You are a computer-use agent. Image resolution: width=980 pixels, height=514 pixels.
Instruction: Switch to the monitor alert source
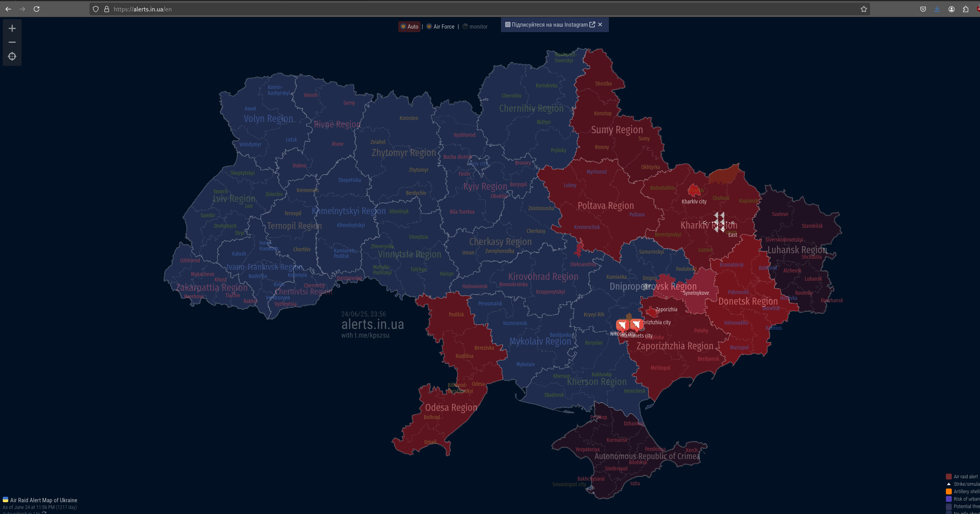[475, 27]
